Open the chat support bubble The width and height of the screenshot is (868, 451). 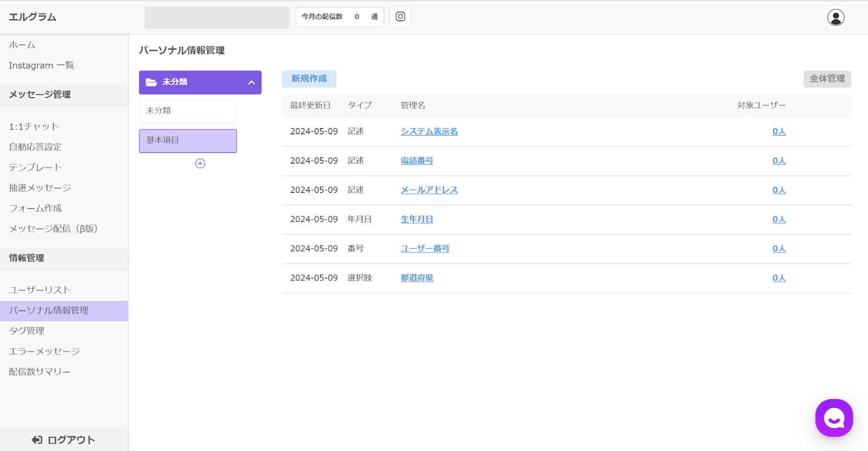coord(834,418)
